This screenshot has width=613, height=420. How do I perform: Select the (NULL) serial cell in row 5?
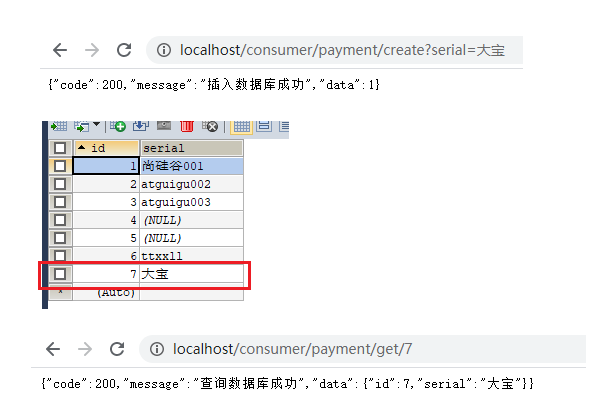point(191,238)
